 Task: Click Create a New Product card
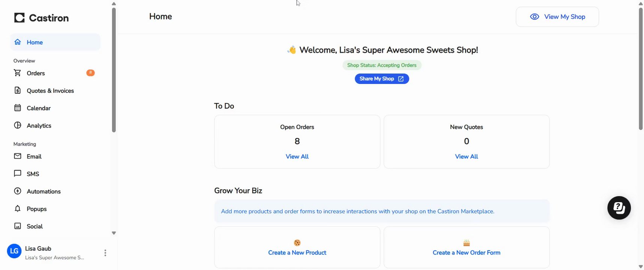coord(297,247)
